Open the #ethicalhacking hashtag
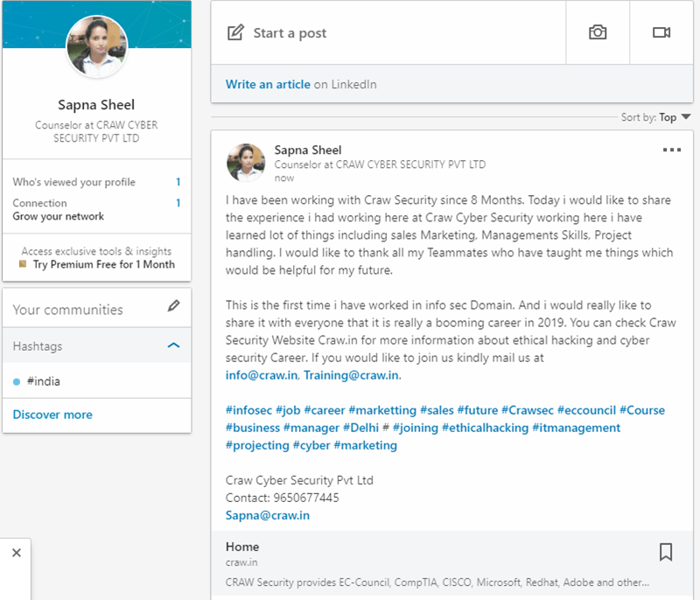This screenshot has width=700, height=600. 486,428
